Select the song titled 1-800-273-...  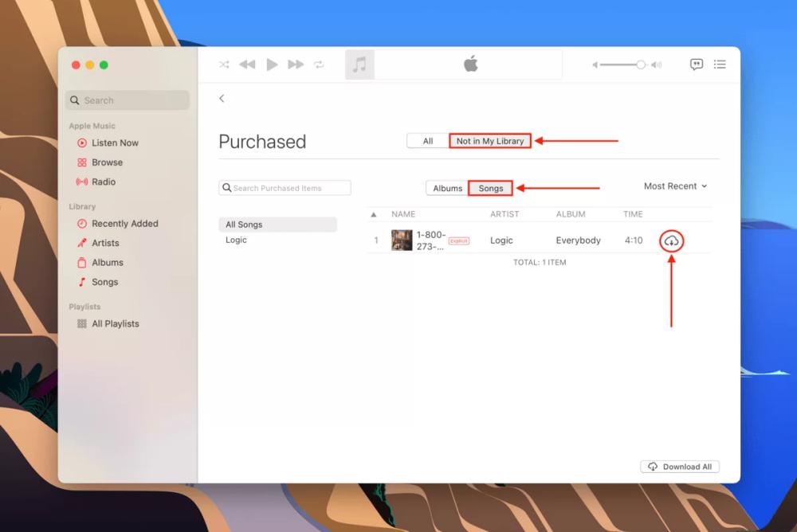(x=431, y=241)
